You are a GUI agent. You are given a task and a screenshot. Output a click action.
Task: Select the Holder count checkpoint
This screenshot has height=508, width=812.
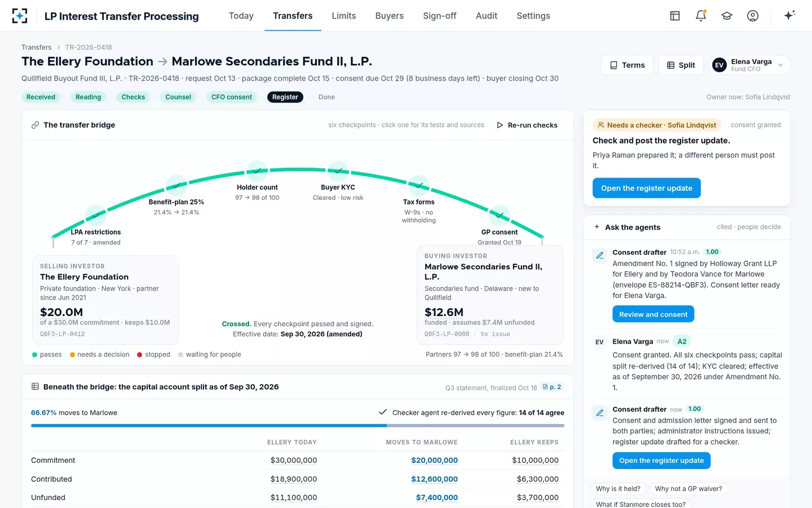[257, 170]
